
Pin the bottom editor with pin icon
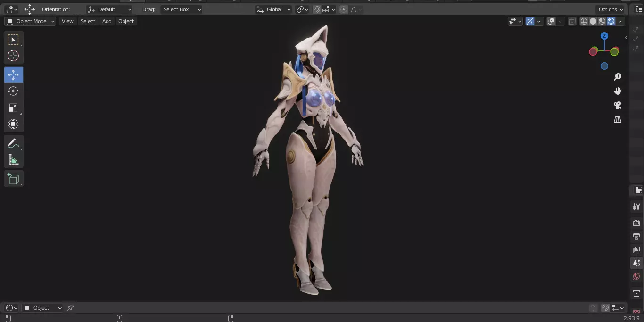pos(70,308)
